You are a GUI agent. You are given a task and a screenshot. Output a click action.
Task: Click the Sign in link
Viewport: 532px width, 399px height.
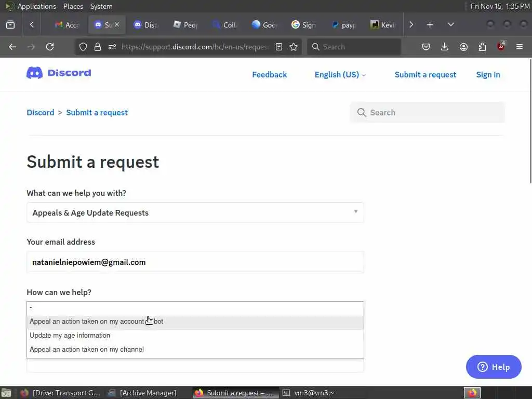pos(488,75)
